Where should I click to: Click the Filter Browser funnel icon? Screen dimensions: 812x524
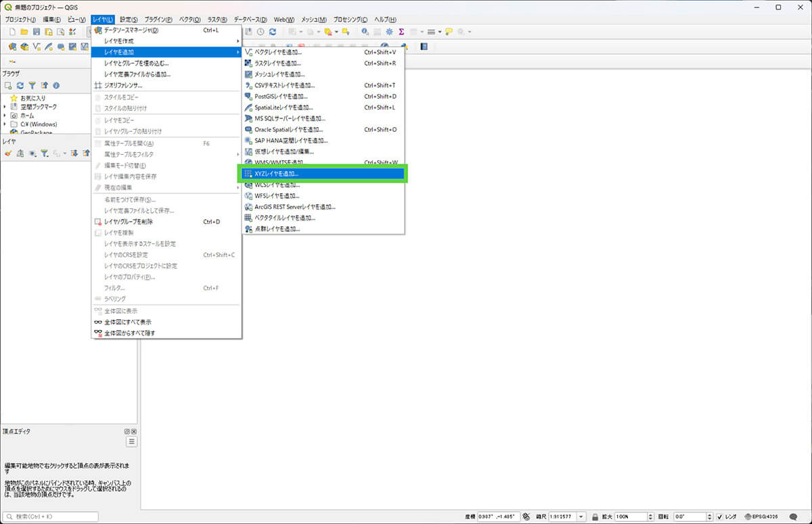pos(32,86)
